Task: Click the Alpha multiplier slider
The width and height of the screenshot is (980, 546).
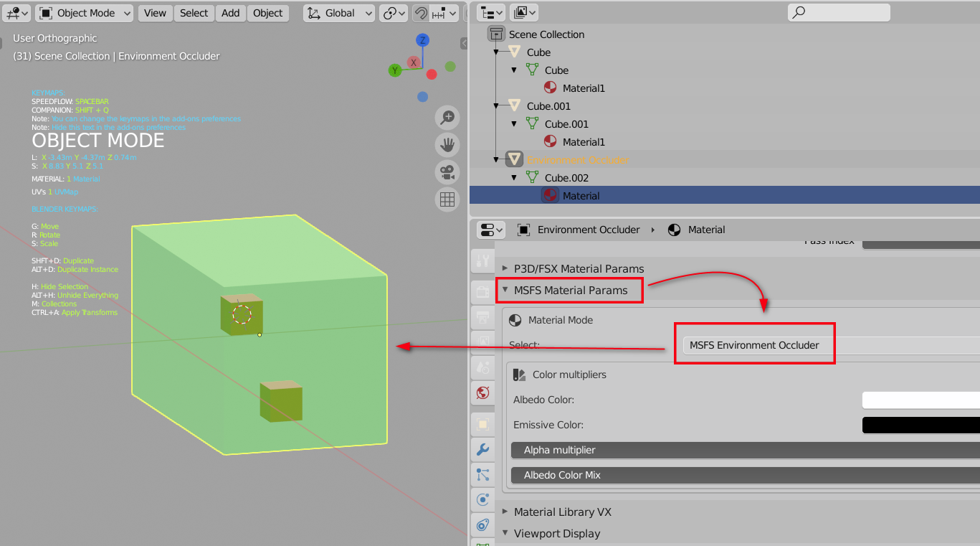Action: (x=746, y=450)
